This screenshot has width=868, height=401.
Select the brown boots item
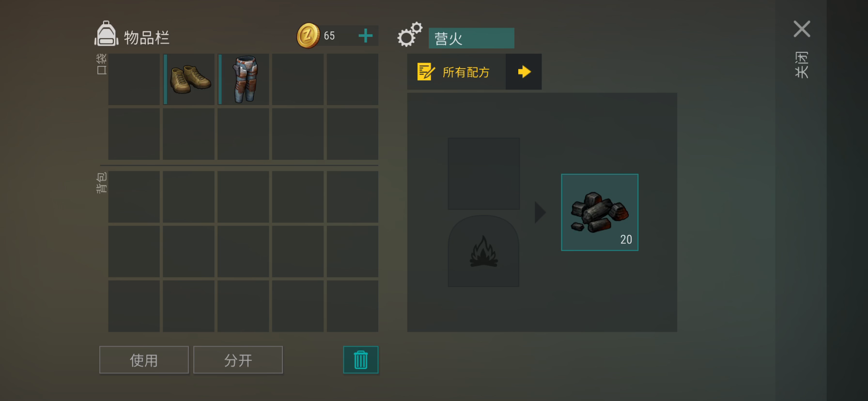189,79
